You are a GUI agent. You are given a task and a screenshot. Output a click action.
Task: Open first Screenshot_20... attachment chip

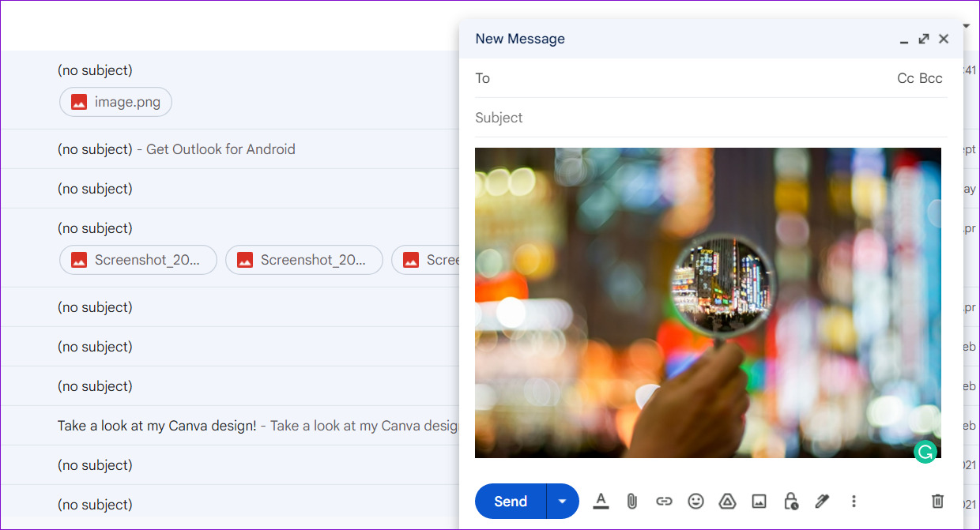tap(138, 260)
